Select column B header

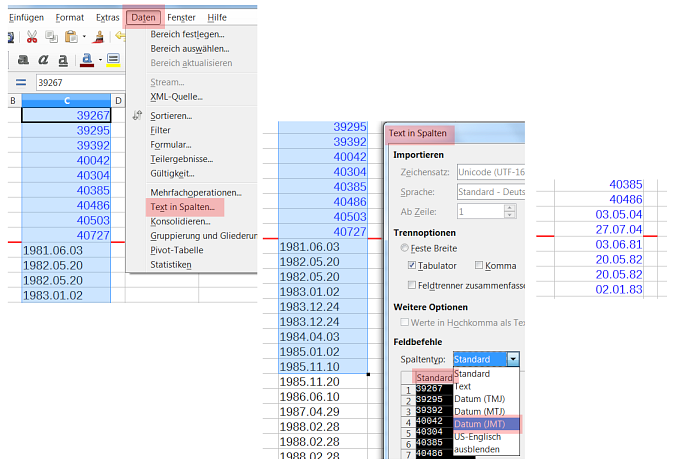pos(14,100)
